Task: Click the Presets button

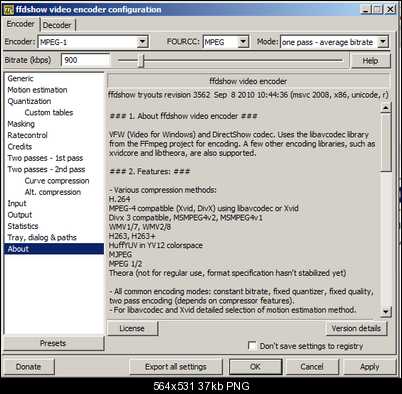Action: click(53, 343)
